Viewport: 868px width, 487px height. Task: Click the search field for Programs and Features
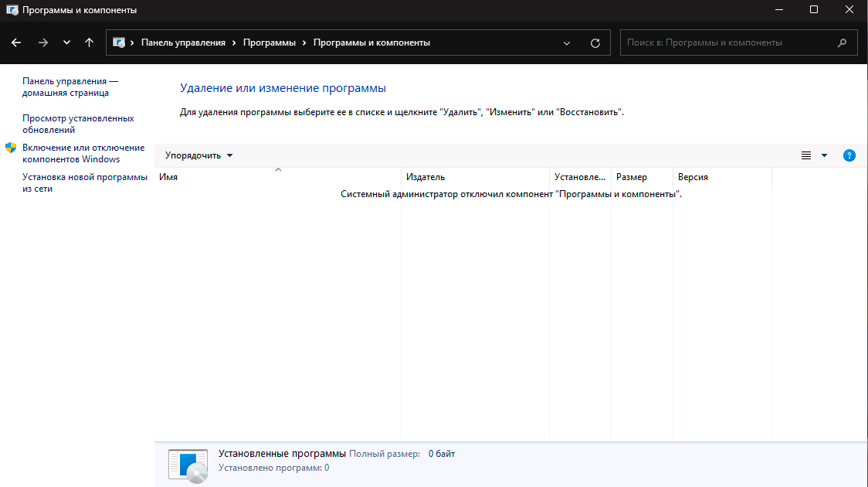[738, 43]
